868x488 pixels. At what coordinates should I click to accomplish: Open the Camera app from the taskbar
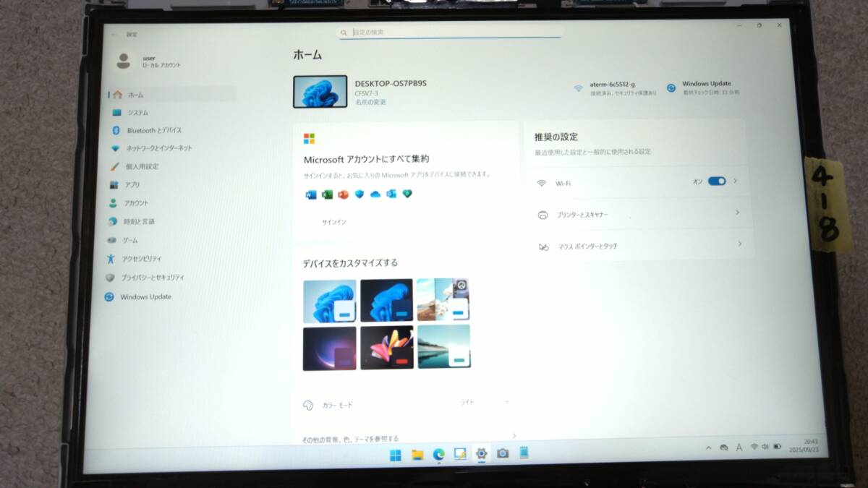click(x=502, y=453)
